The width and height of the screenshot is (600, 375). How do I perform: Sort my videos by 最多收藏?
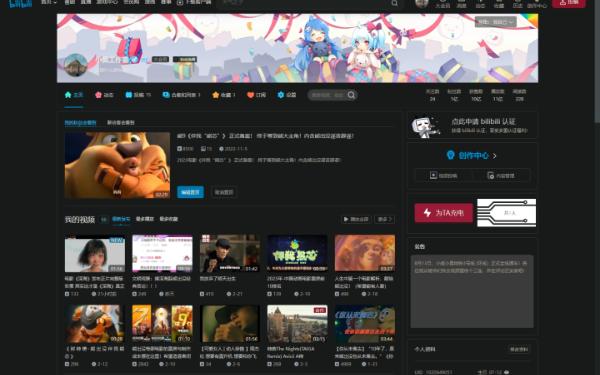[169, 219]
